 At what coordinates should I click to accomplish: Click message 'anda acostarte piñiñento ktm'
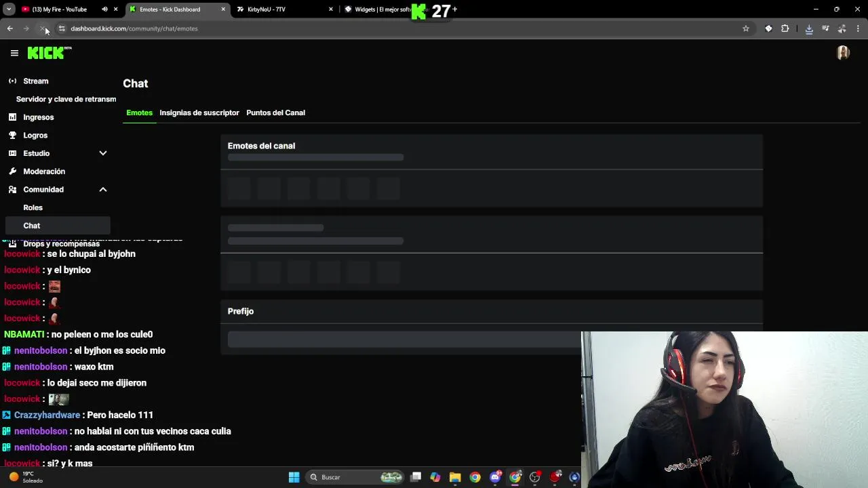(x=134, y=447)
